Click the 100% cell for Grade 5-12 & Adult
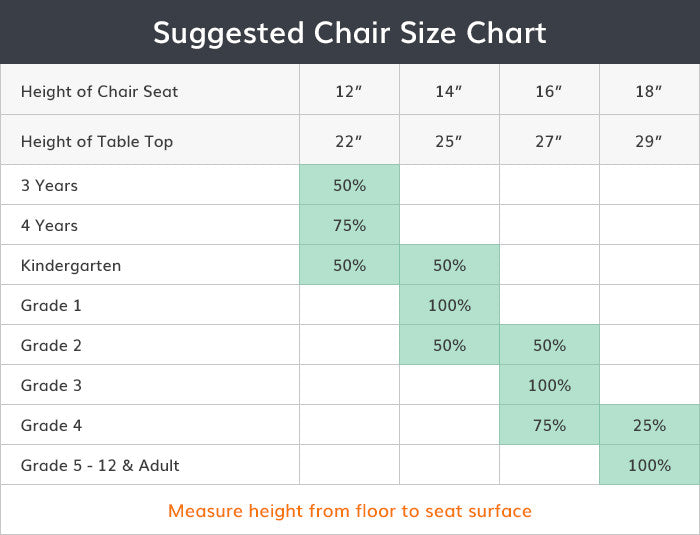The width and height of the screenshot is (700, 535). coord(649,465)
